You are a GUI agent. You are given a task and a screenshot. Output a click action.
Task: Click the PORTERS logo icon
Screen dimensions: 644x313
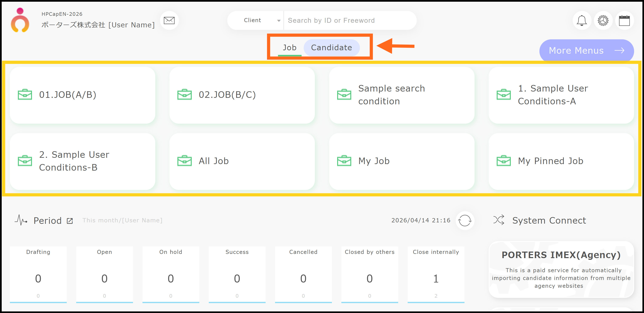coord(20,20)
